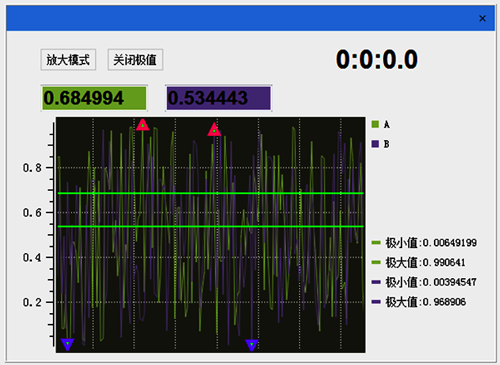500x365 pixels.
Task: Click the 0:0:0.0 timer display
Action: point(377,60)
